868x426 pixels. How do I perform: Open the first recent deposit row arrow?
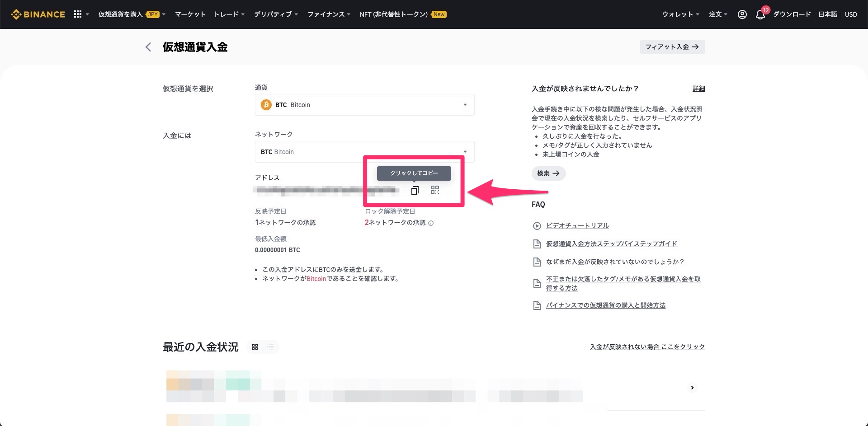click(x=692, y=388)
